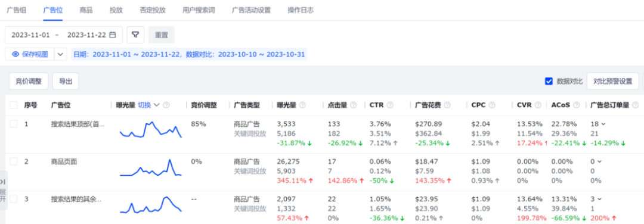Click the start date 2023-11-01 field
Viewport: 644px width, 224px height.
click(30, 35)
